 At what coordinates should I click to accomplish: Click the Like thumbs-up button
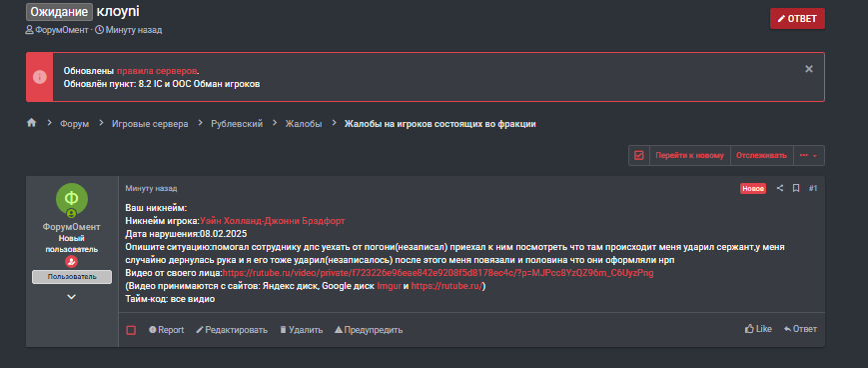click(x=758, y=329)
